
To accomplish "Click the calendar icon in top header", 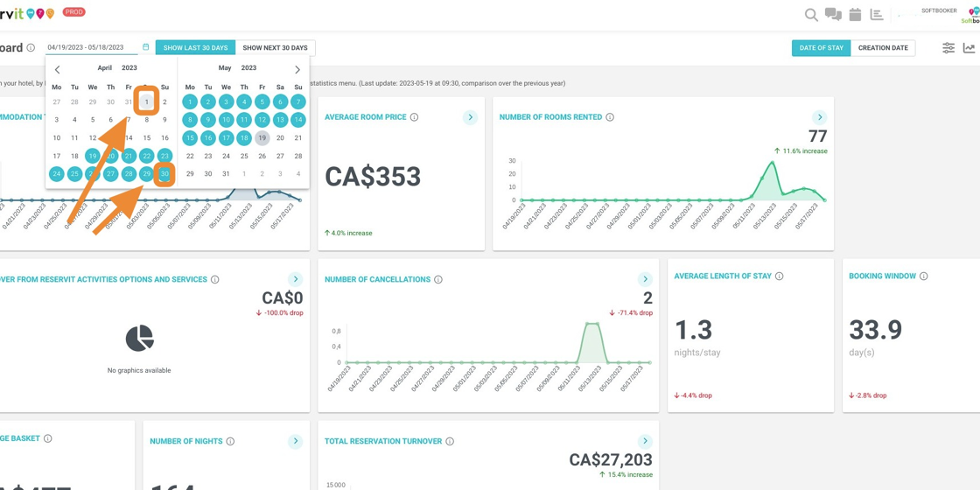I will (855, 15).
